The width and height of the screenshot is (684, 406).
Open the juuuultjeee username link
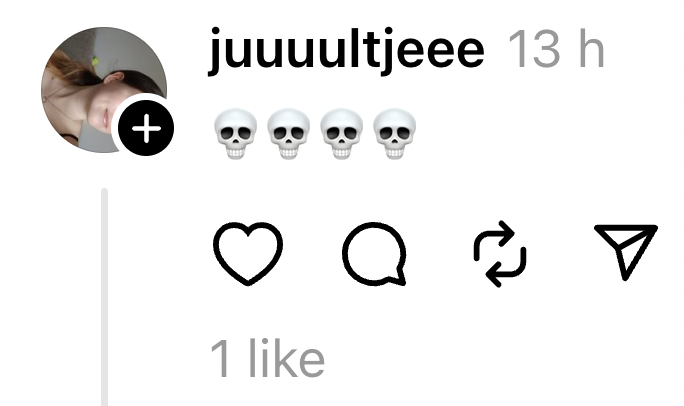pyautogui.click(x=346, y=49)
